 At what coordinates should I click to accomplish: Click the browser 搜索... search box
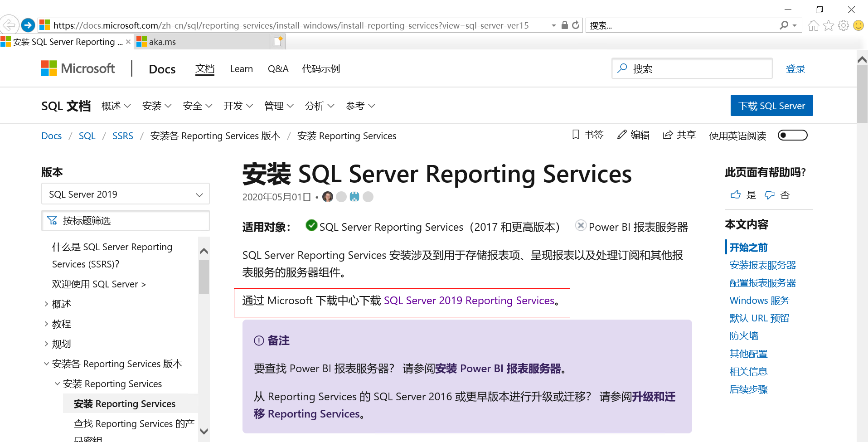[x=682, y=25]
